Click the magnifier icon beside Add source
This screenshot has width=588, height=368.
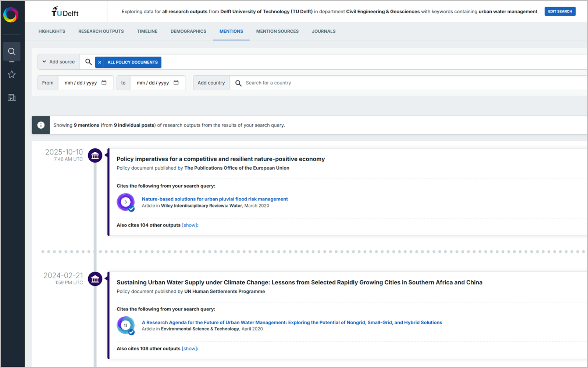click(x=88, y=62)
